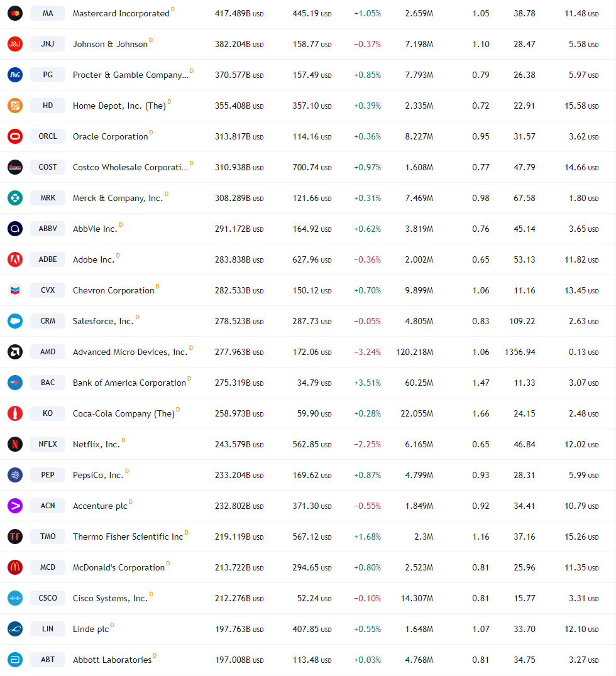Click Cisco price 52.24 USD

coord(314,598)
